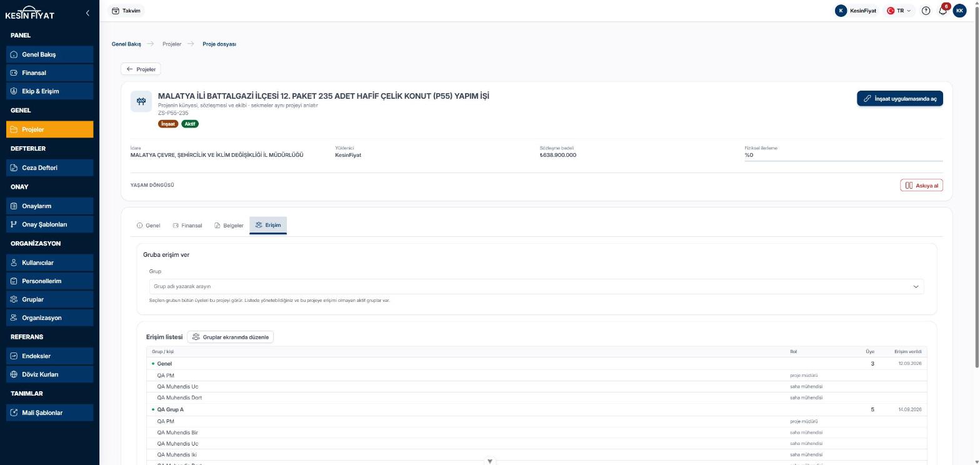Go to Kullanıcılar page
The height and width of the screenshot is (465, 980).
pyautogui.click(x=50, y=262)
